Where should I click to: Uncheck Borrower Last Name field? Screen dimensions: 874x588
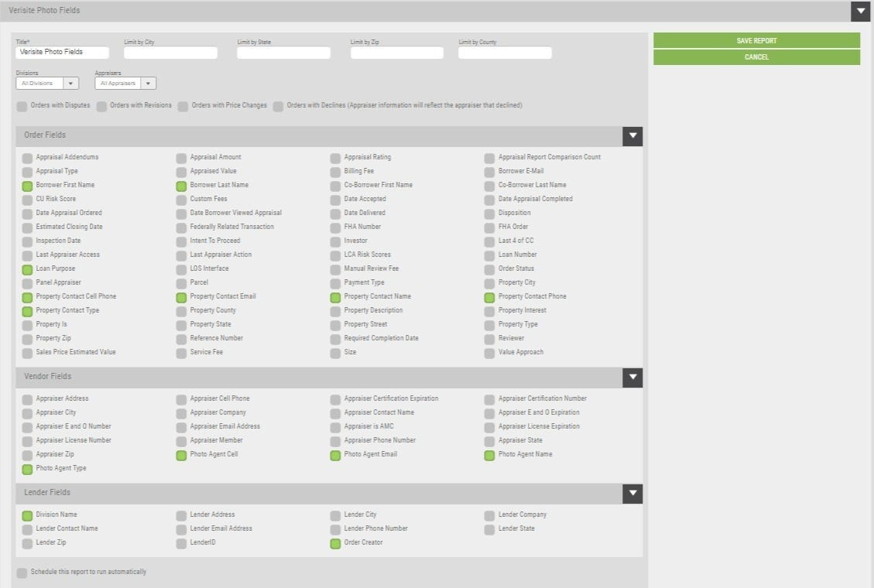tap(181, 186)
